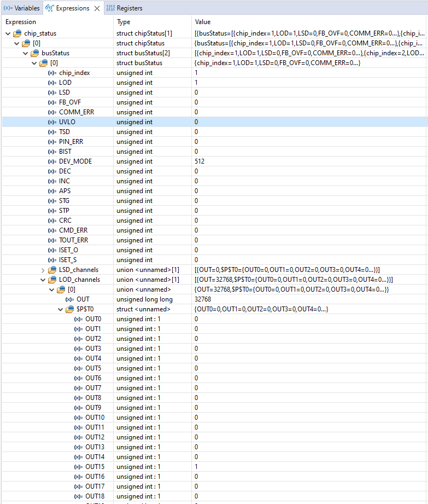428x504 pixels.
Task: Click the chip_status struct icon
Action: [x=17, y=33]
